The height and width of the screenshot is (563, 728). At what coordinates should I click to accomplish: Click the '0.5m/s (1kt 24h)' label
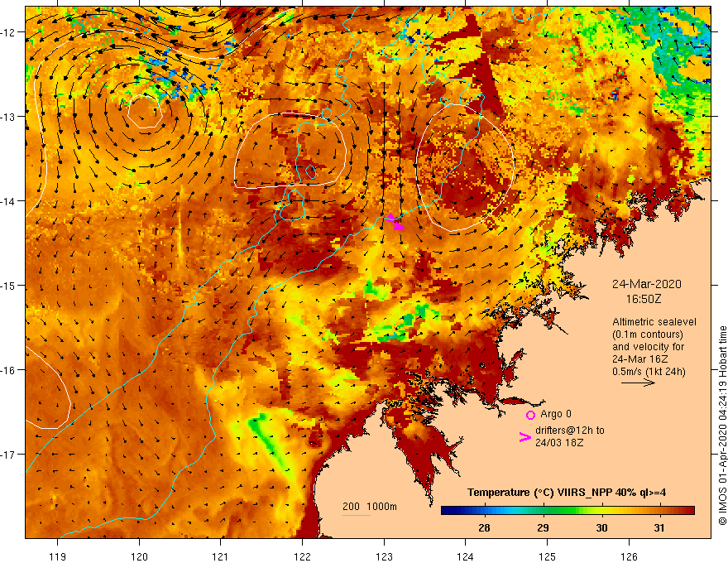tap(649, 372)
